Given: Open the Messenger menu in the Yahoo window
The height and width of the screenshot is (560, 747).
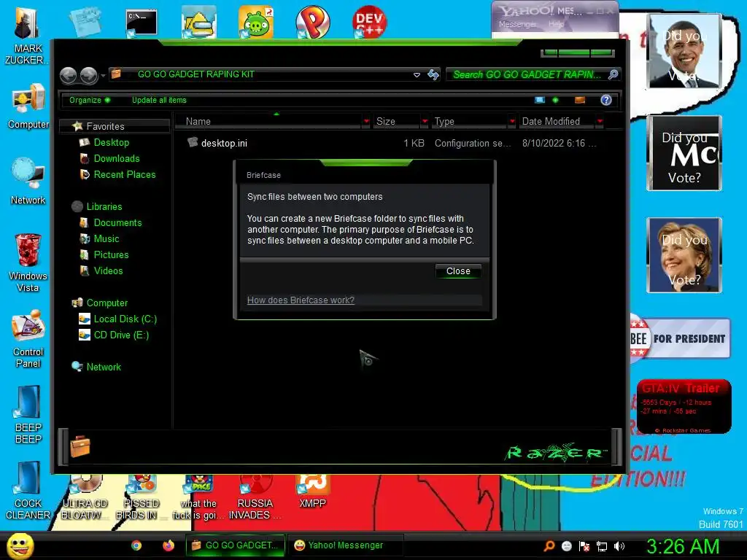Looking at the screenshot, I should (517, 24).
